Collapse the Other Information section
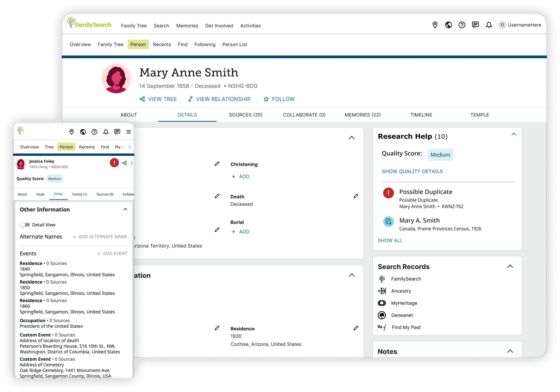Image resolution: width=560 pixels, height=392 pixels. tap(125, 209)
